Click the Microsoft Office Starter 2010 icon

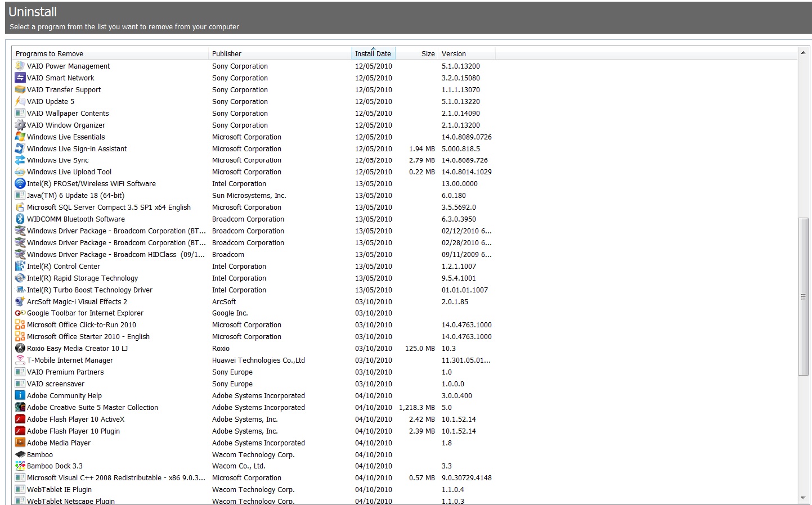pos(20,336)
